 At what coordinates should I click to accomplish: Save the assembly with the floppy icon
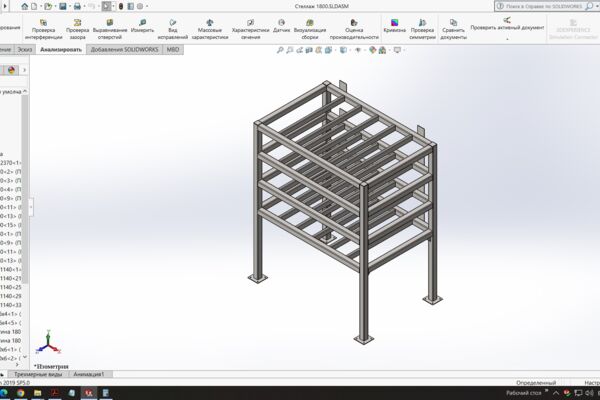[63, 6]
